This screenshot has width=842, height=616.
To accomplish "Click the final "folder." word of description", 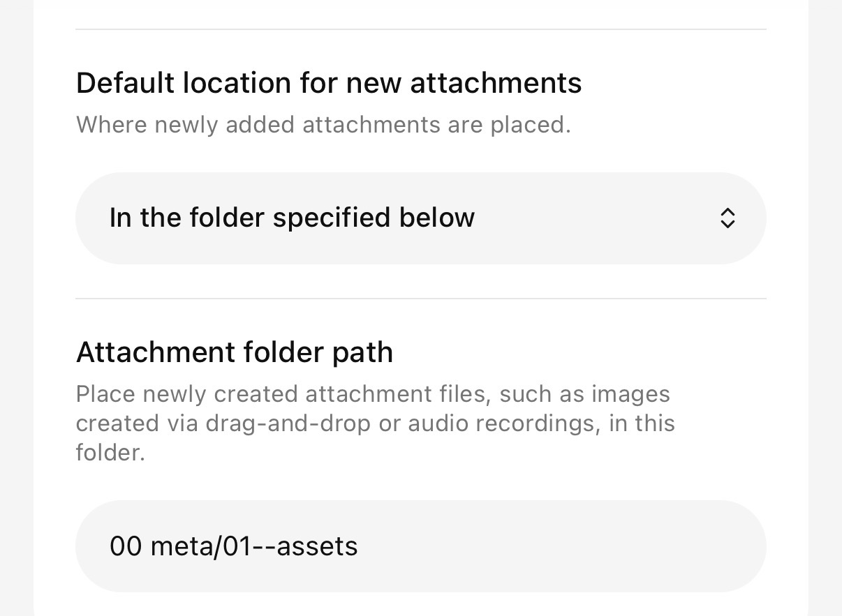I will click(110, 453).
